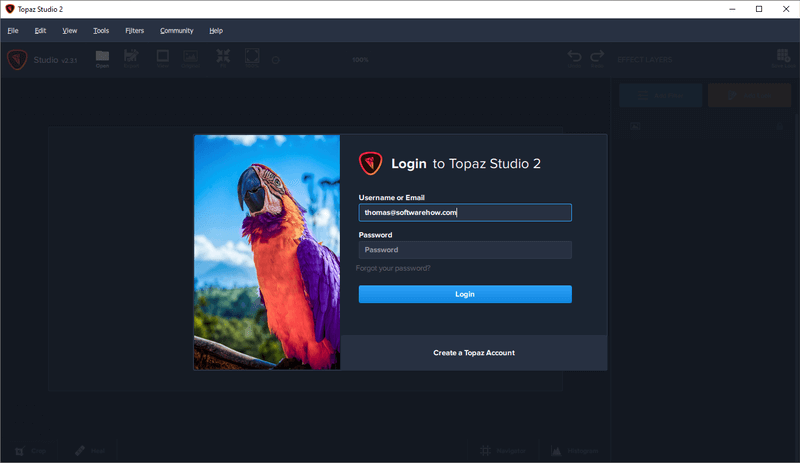Click the View mode icon in toolbar
Image resolution: width=800 pixels, height=463 pixels.
pos(163,58)
